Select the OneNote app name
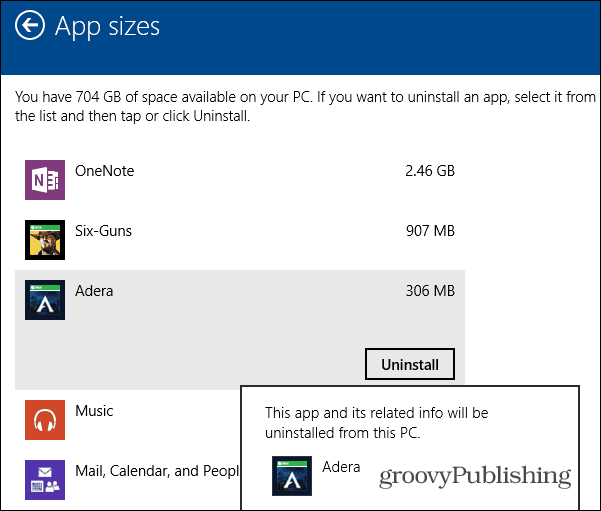 tap(105, 171)
